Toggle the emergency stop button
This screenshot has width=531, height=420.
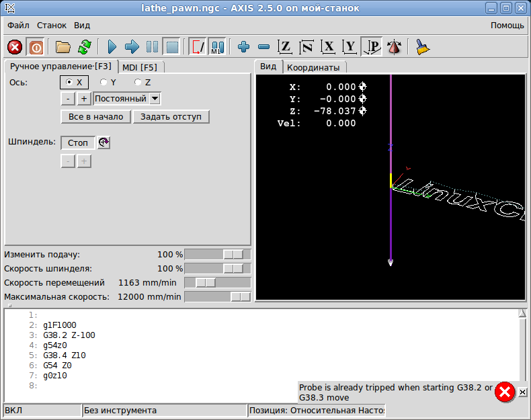(x=15, y=47)
